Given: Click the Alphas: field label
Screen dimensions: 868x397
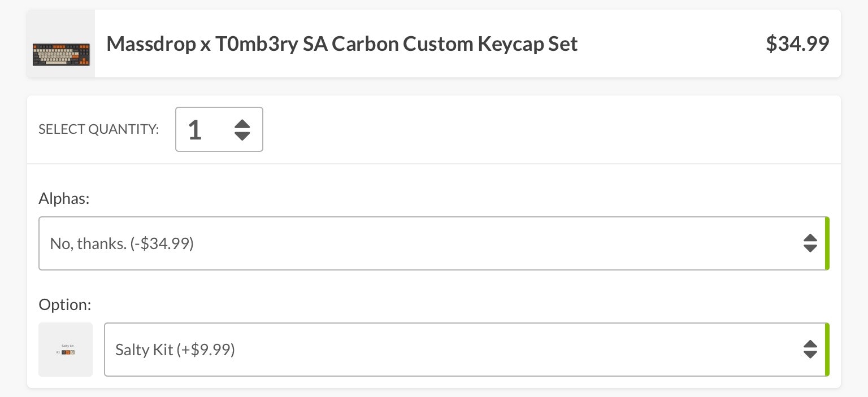Looking at the screenshot, I should (x=64, y=199).
